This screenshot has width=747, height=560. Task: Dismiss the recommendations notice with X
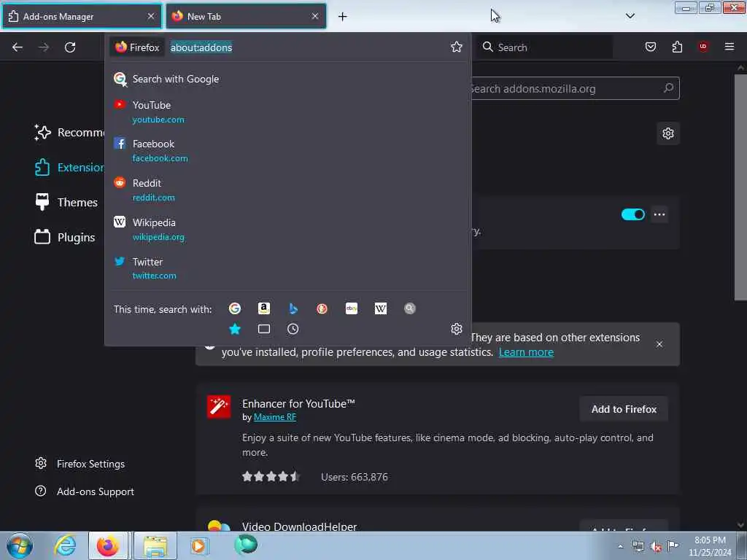[x=659, y=344]
